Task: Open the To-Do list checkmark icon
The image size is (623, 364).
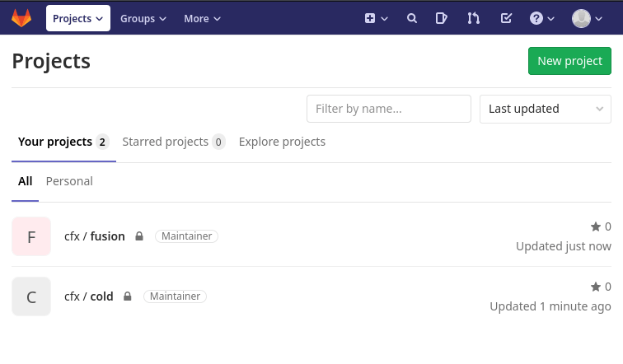Action: click(x=506, y=18)
